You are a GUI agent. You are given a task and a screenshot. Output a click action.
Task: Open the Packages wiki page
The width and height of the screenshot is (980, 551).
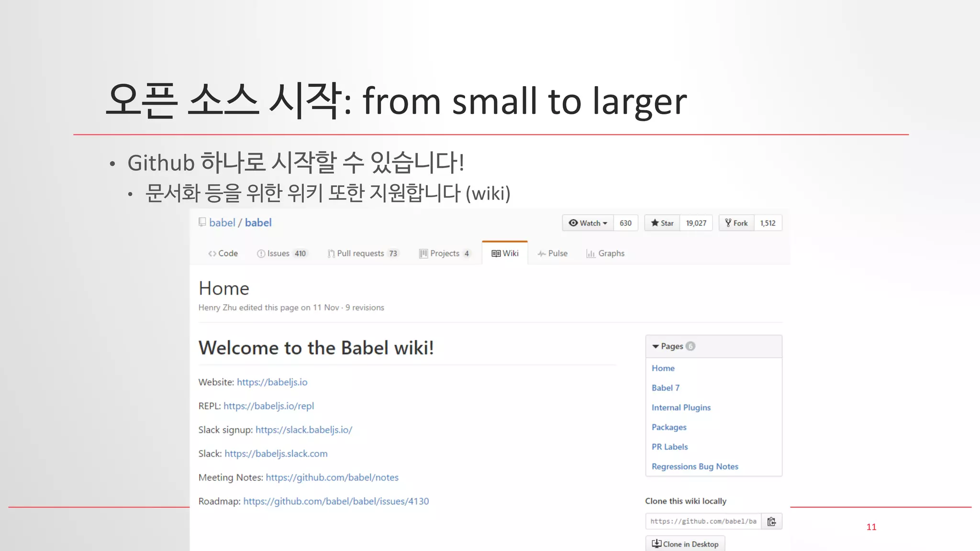pos(669,427)
